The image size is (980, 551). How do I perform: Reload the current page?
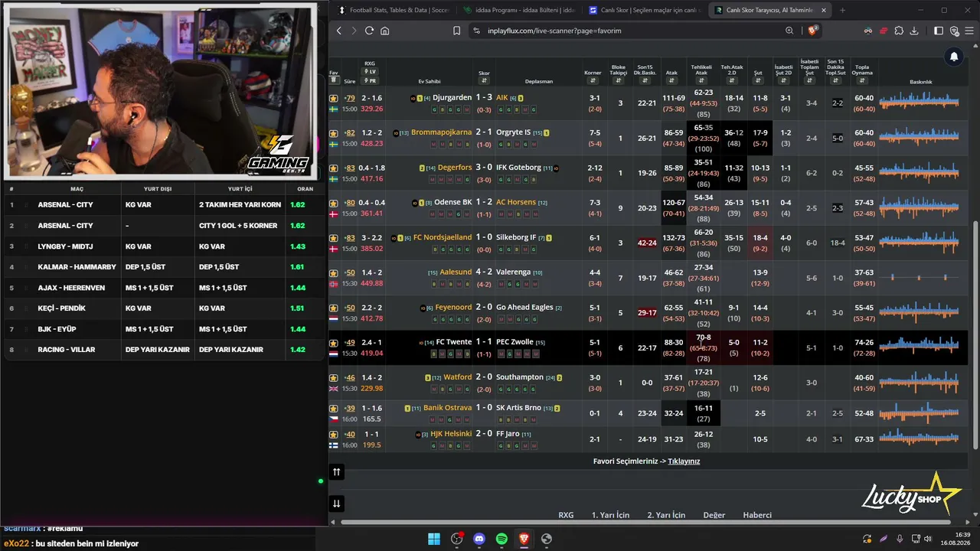(369, 31)
